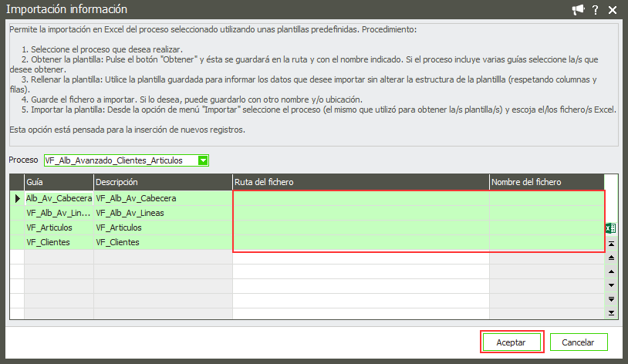This screenshot has height=364, width=628.
Task: Click the Ruta del fichero column header
Action: (x=360, y=182)
